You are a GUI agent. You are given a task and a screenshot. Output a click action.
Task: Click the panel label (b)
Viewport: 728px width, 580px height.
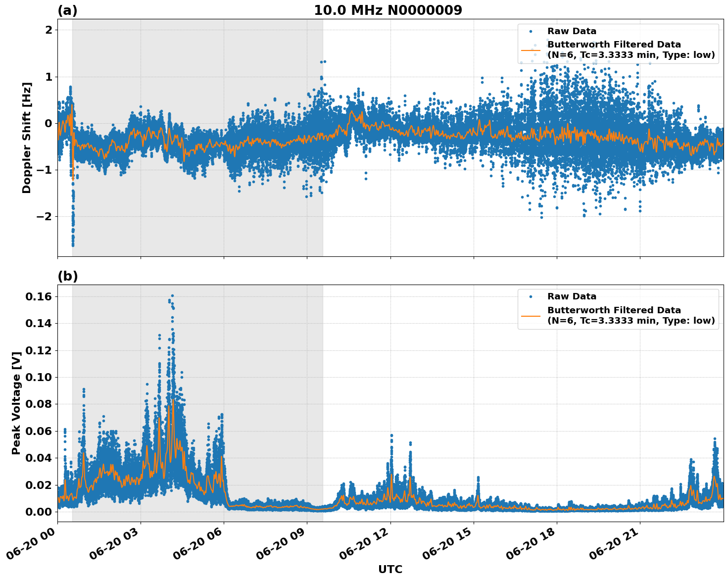[x=68, y=276]
